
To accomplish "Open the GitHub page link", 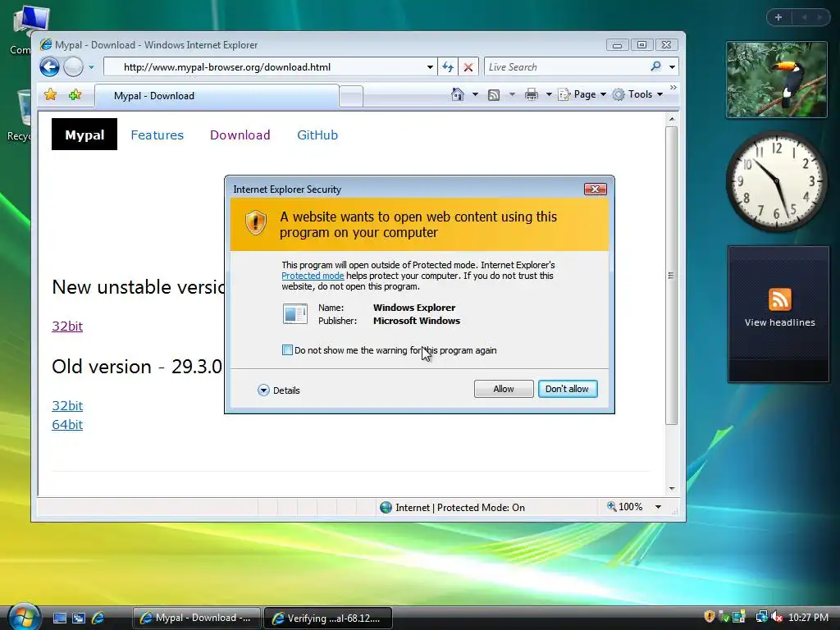I will point(317,135).
